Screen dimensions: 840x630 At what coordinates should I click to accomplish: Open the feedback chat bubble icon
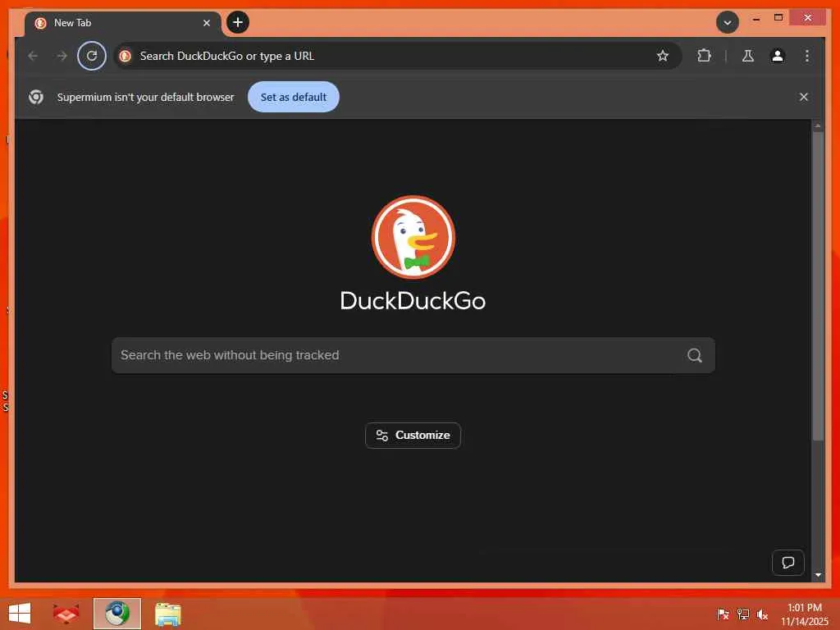click(x=788, y=563)
